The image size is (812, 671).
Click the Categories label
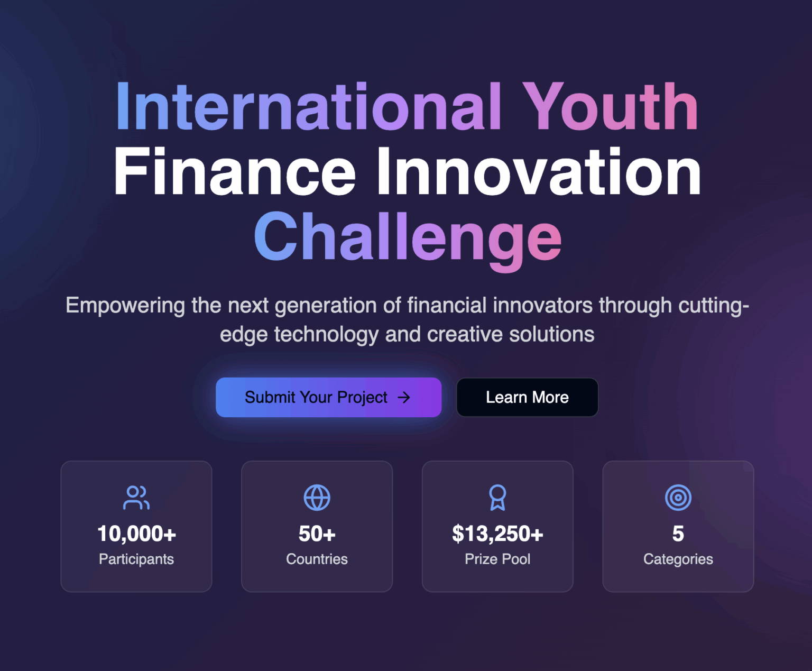coord(678,559)
